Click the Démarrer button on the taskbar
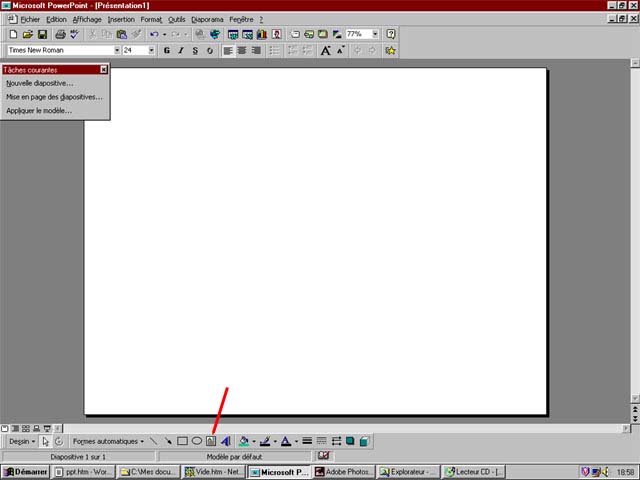The width and height of the screenshot is (640, 480). pos(25,472)
